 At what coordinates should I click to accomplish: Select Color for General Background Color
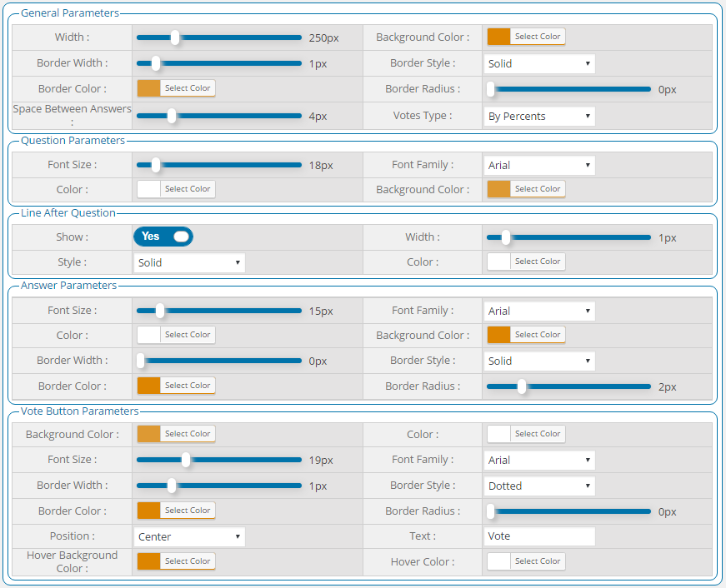click(526, 37)
